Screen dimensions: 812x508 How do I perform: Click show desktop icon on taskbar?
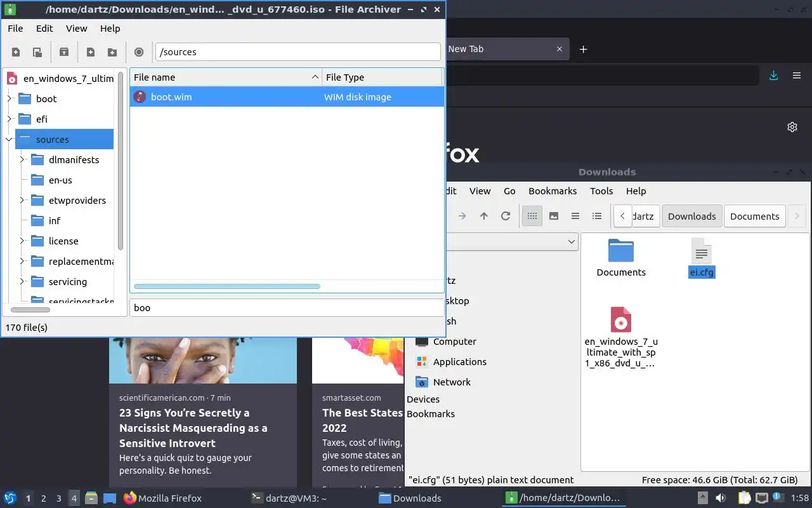[x=110, y=498]
